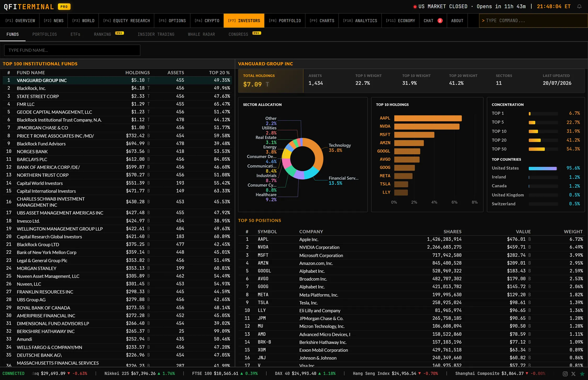Open the F5 Options tab
Viewport: 588px width, 380px height.
(x=172, y=21)
